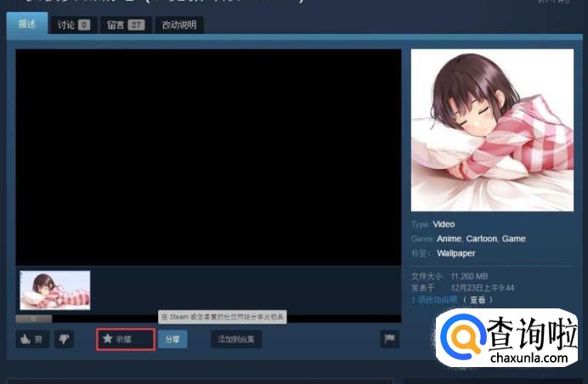This screenshot has height=384, width=588.
Task: Click the Cartoon genre tag
Action: click(482, 239)
